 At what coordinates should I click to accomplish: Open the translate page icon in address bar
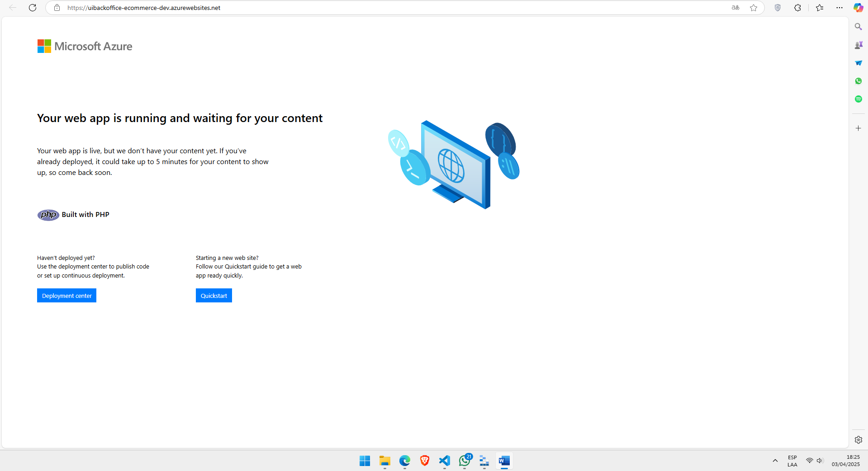coord(735,8)
